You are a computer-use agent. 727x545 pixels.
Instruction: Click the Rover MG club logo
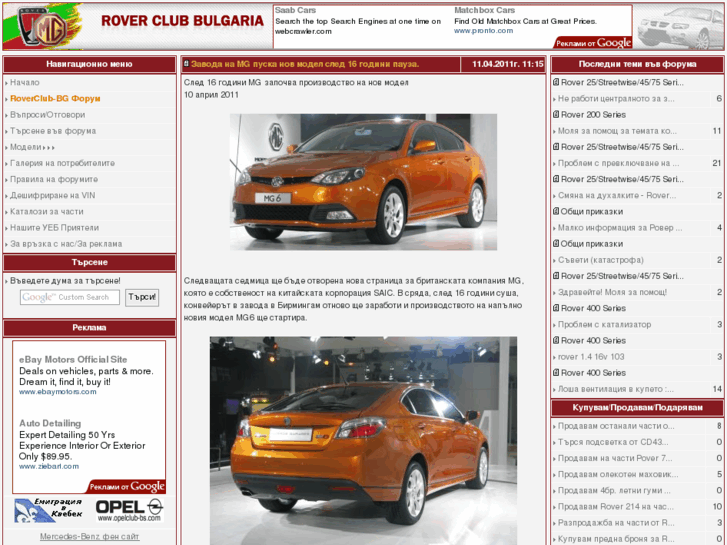(43, 26)
